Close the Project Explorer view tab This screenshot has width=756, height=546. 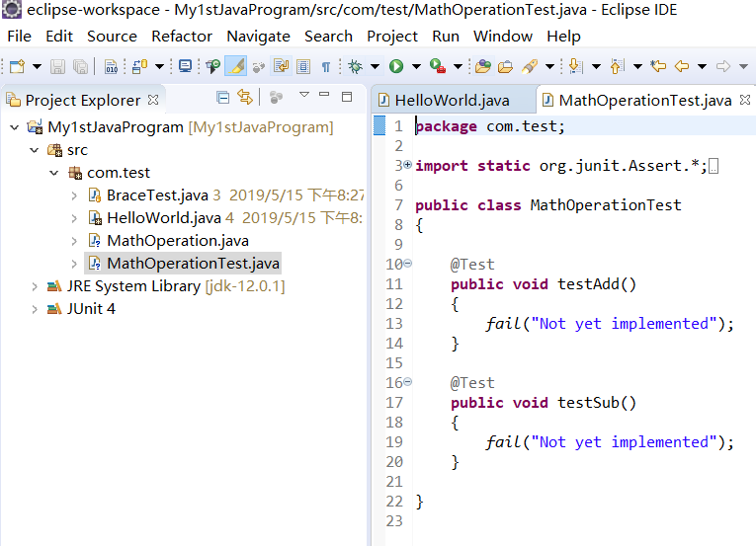(x=153, y=100)
